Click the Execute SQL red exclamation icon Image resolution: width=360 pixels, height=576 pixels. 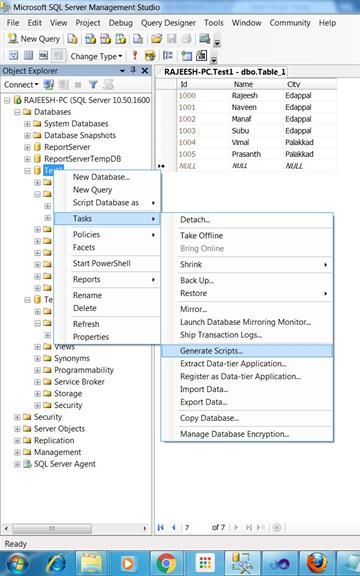tap(135, 55)
